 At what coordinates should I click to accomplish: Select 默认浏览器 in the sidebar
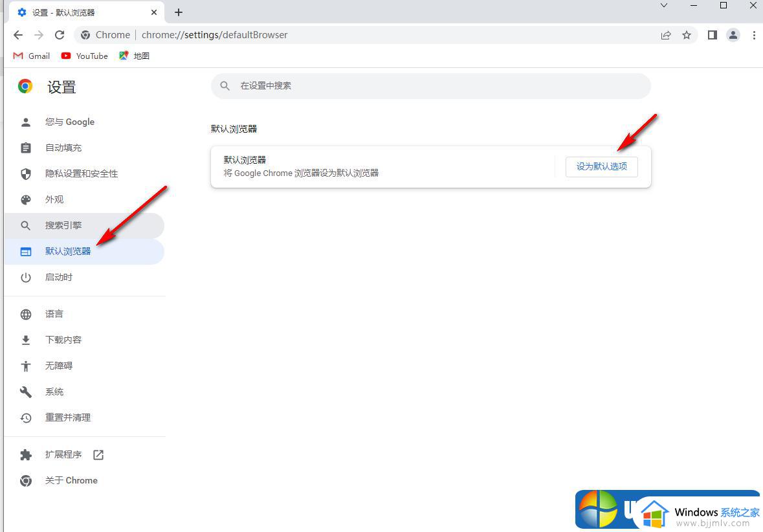coord(84,251)
